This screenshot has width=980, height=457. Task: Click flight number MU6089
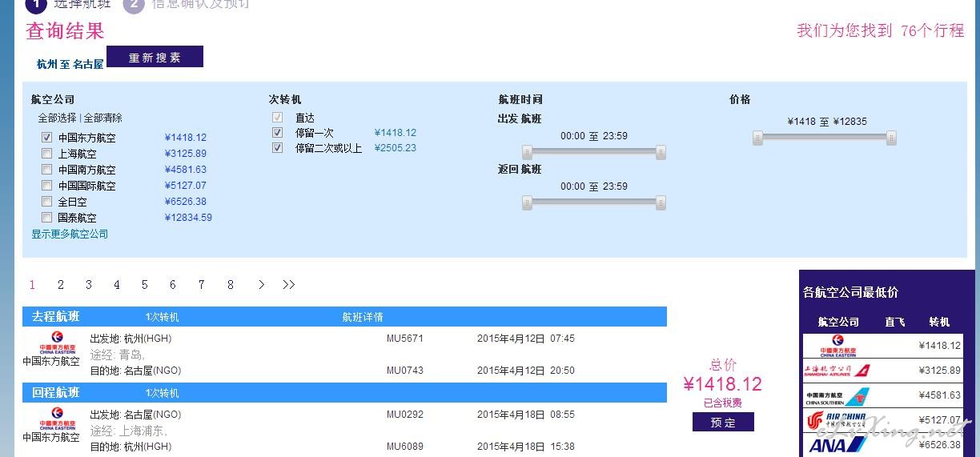pos(404,447)
